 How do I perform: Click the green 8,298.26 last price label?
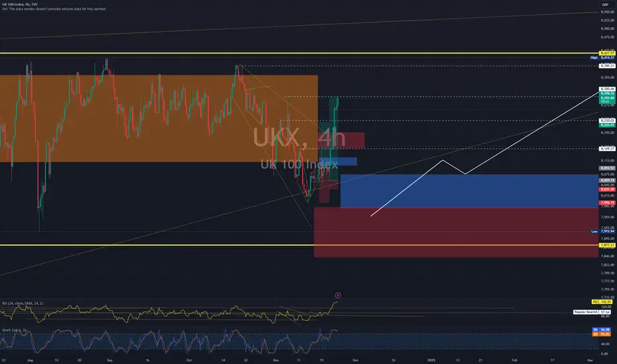click(x=607, y=94)
